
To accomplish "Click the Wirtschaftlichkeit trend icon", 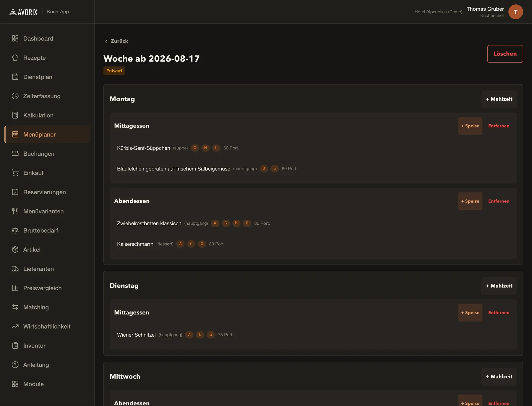I will pyautogui.click(x=15, y=326).
